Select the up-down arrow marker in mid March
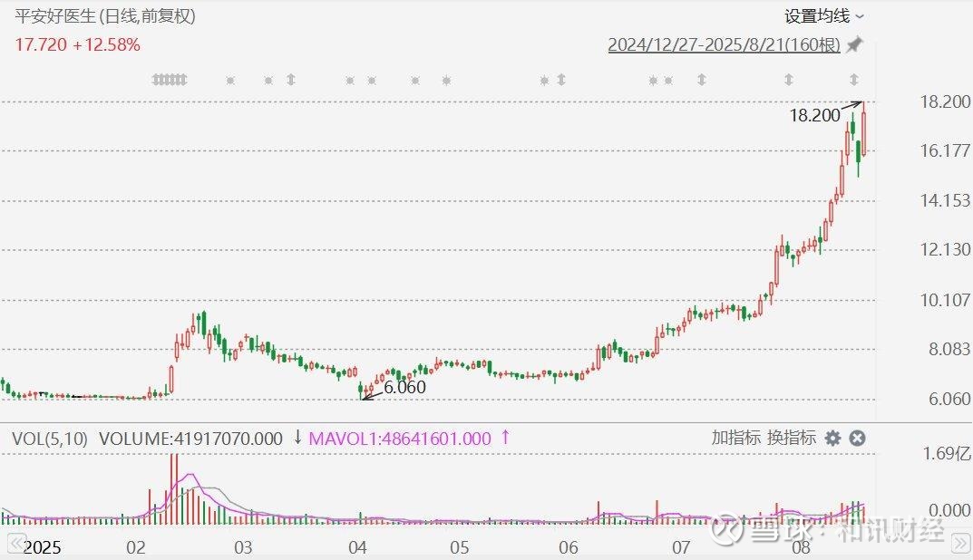This screenshot has height=560, width=973. pos(290,80)
